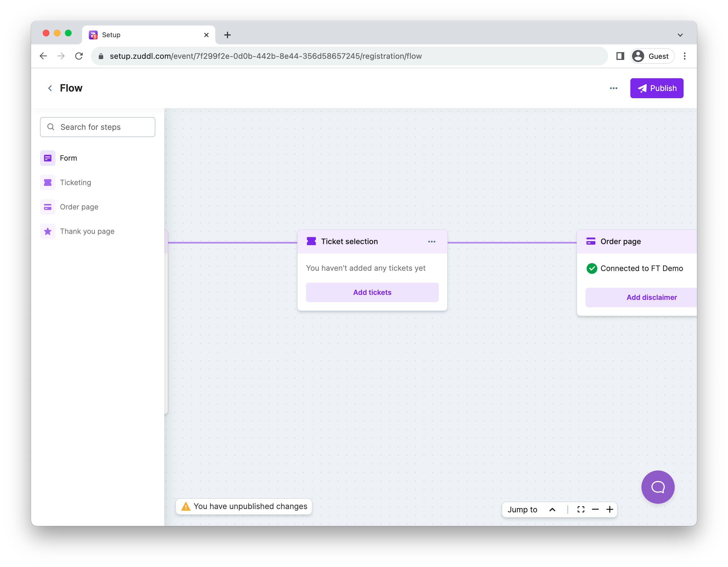Open the header three-dots more menu
The width and height of the screenshot is (728, 567).
pyautogui.click(x=613, y=88)
